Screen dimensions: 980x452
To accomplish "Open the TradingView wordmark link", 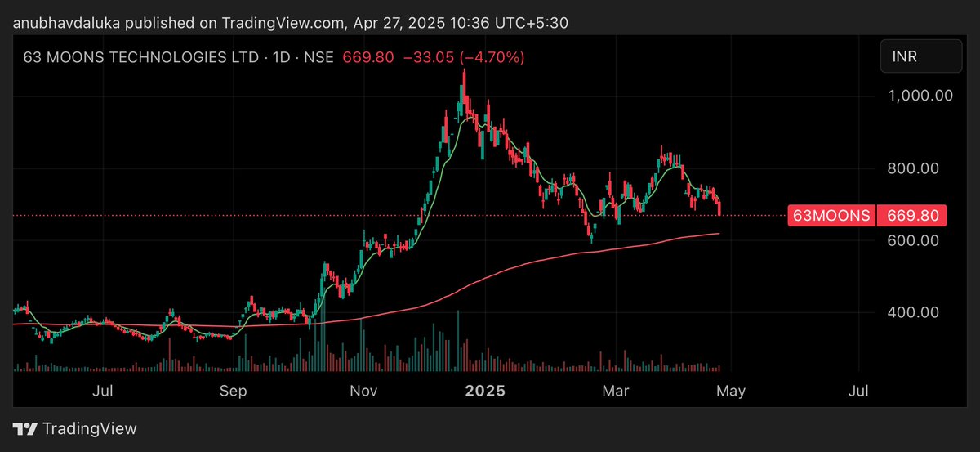I will (89, 428).
